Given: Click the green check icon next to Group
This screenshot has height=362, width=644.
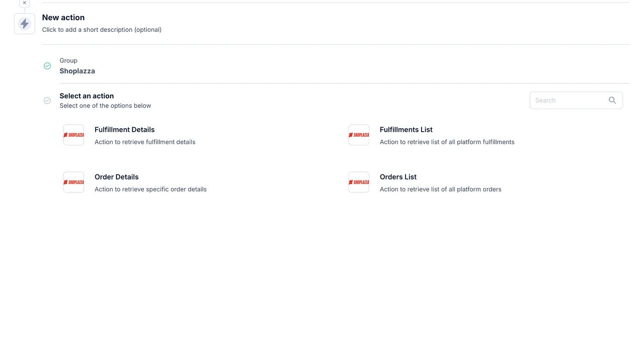Looking at the screenshot, I should tap(47, 66).
